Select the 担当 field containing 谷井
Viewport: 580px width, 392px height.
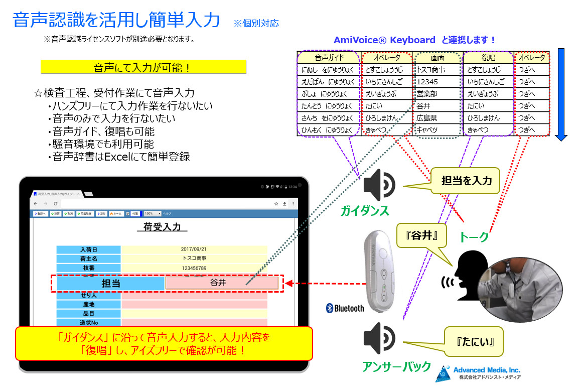pos(222,283)
